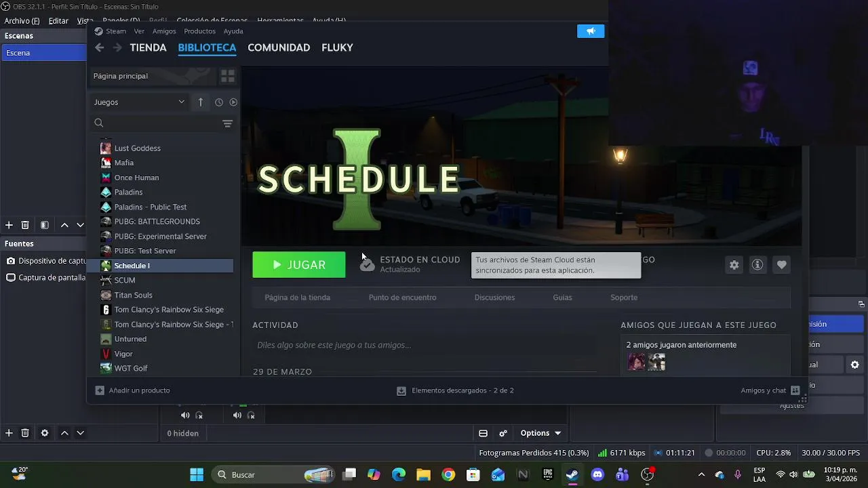Open the Soporte tab
Screen dimensions: 868x488
[x=624, y=298]
